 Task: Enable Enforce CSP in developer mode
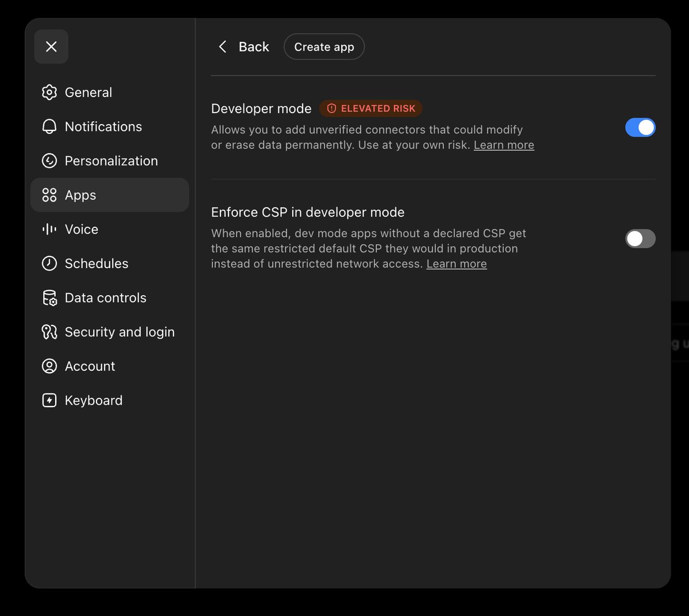640,239
